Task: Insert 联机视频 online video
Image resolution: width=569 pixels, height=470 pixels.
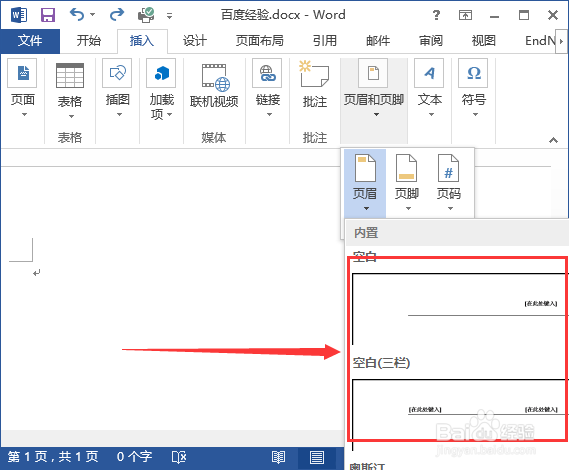Action: click(214, 86)
